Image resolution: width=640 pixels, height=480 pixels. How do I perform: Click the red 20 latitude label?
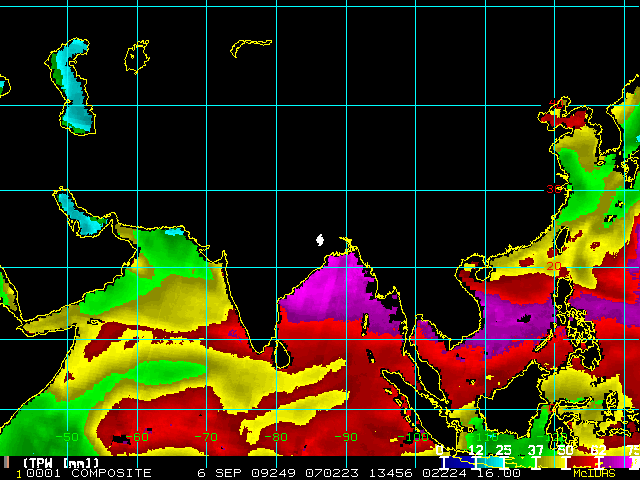click(x=553, y=266)
